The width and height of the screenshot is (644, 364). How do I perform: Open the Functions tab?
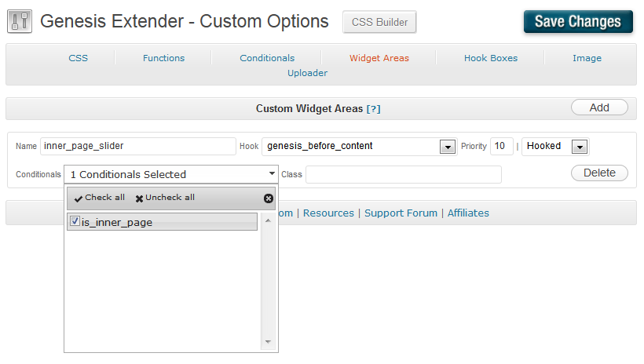(164, 58)
